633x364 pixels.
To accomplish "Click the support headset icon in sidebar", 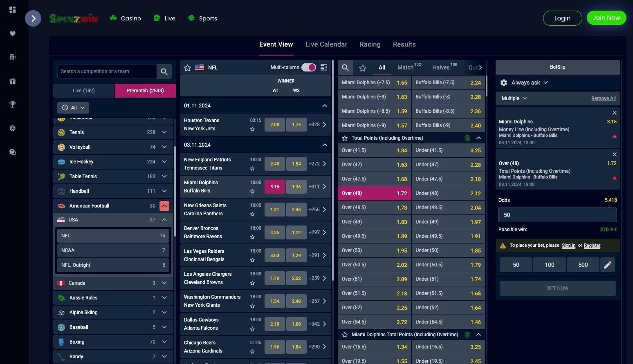I will point(13,152).
